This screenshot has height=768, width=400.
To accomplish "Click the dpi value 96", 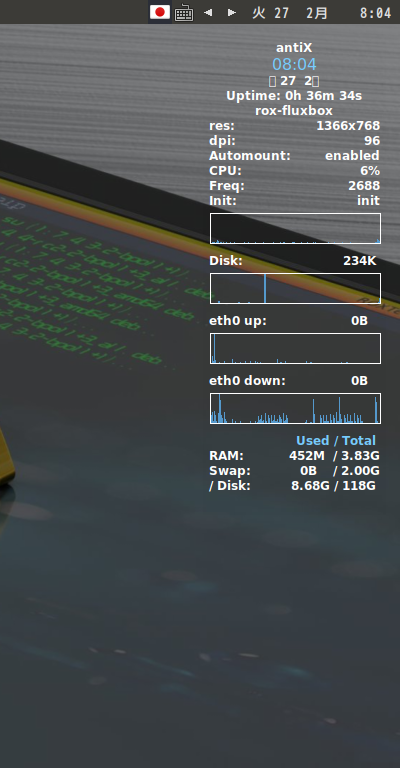I will 372,141.
